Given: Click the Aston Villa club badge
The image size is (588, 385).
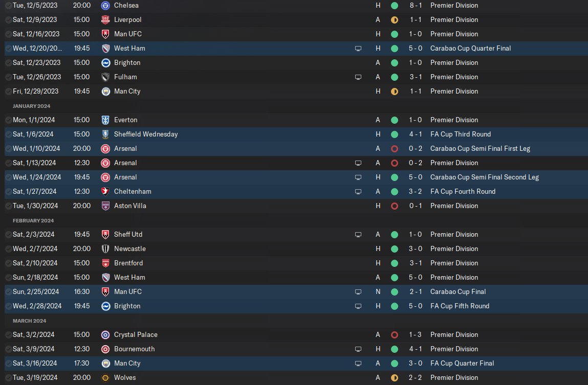Looking at the screenshot, I should click(x=105, y=206).
